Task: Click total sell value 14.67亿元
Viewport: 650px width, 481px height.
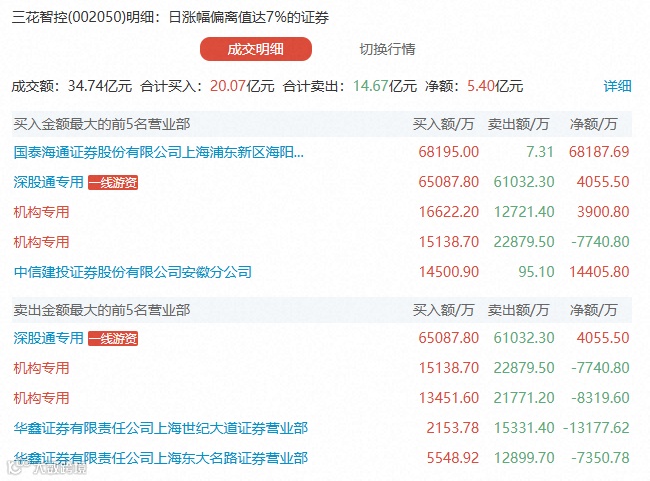Action: click(385, 86)
